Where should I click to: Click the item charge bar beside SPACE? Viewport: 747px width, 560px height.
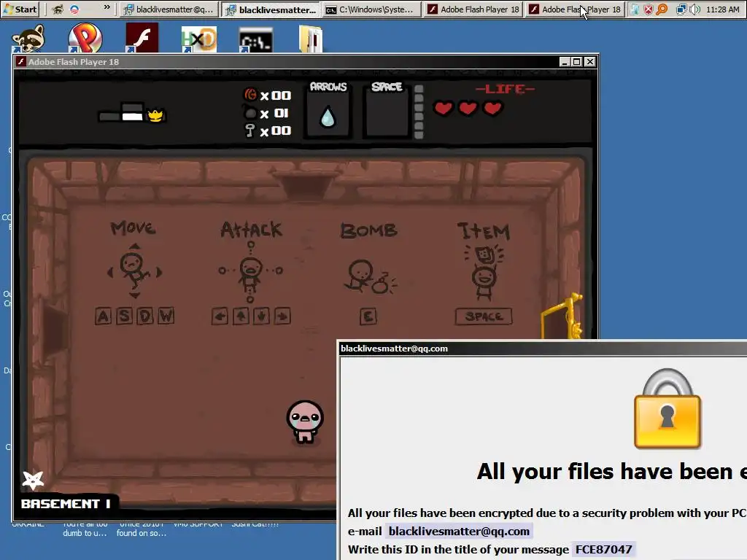point(419,112)
